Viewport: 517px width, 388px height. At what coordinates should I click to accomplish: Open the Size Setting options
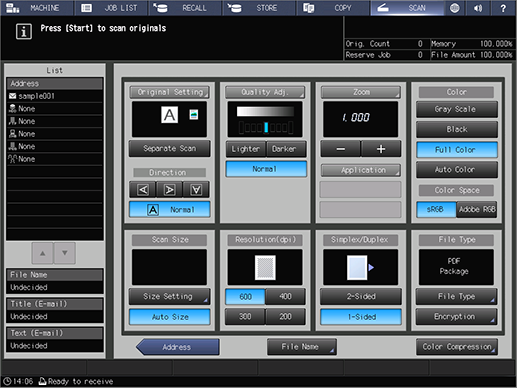point(169,296)
